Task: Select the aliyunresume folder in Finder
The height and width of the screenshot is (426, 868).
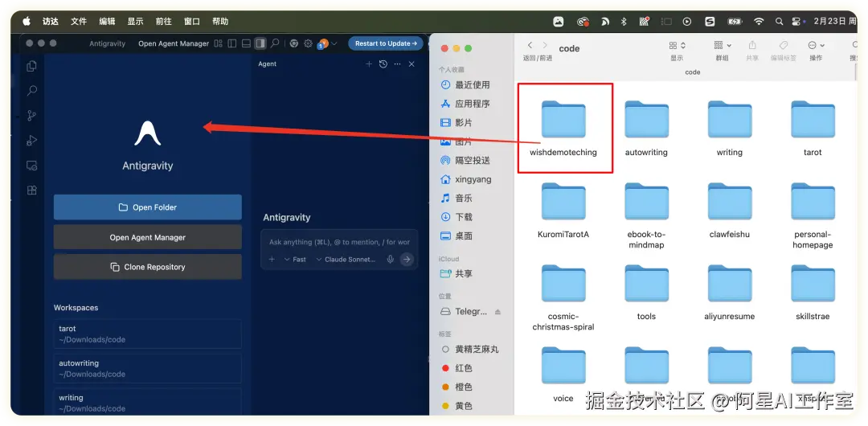Action: pos(729,293)
